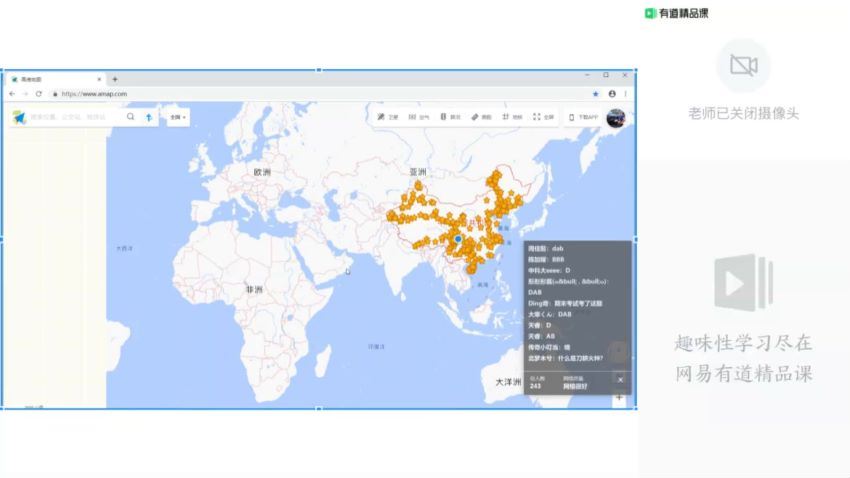This screenshot has height=478, width=850.
Task: Click the viewer count 243
Action: [536, 386]
